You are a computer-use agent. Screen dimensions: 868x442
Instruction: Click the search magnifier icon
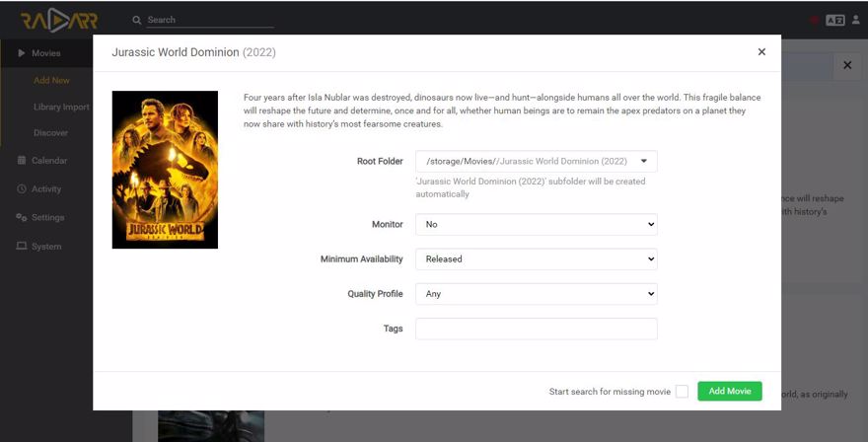click(137, 20)
